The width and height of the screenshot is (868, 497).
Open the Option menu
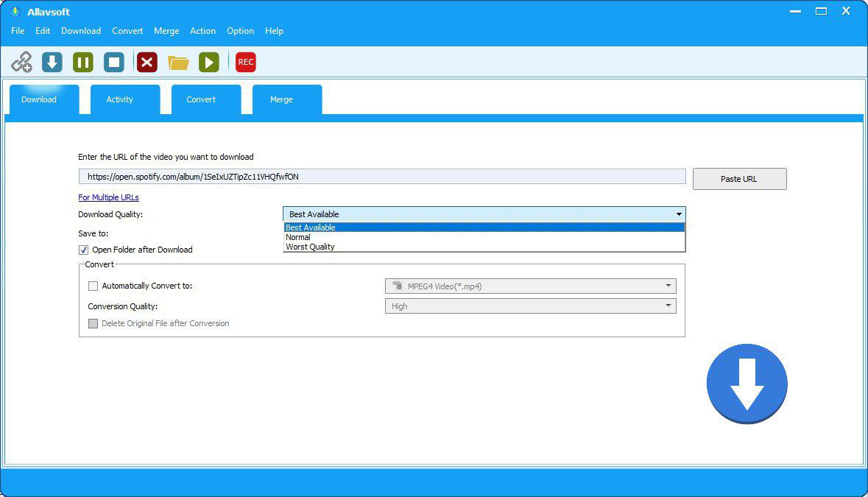coord(240,31)
